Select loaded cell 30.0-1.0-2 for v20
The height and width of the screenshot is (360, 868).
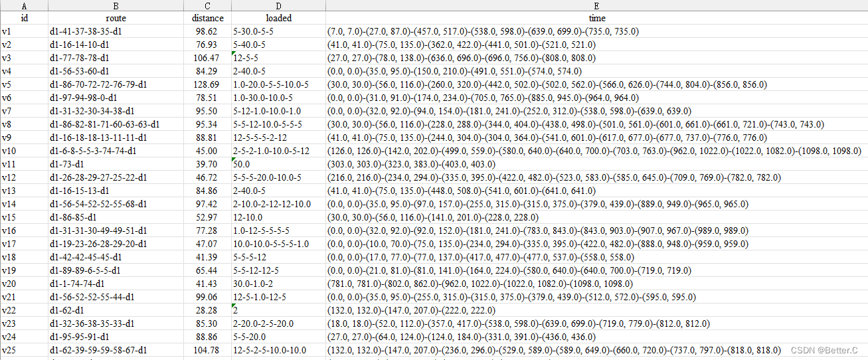[x=278, y=284]
